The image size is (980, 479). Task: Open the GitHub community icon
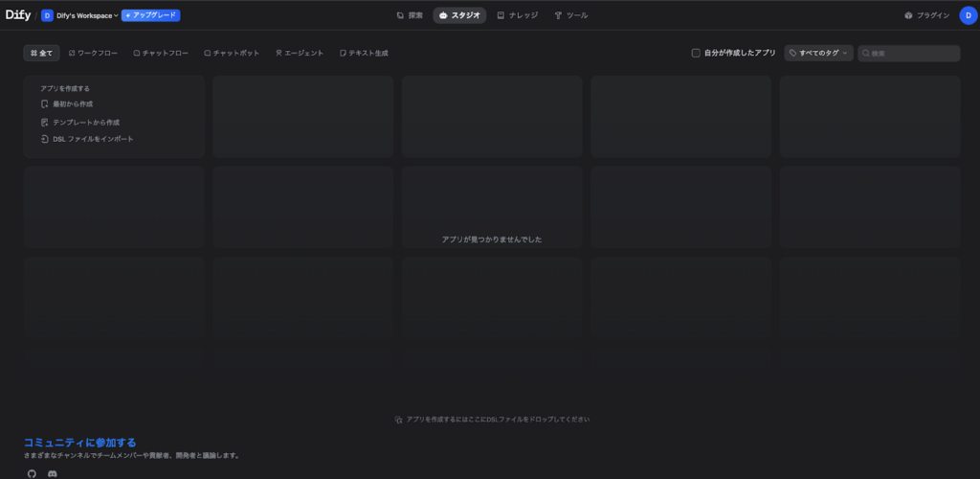(32, 473)
